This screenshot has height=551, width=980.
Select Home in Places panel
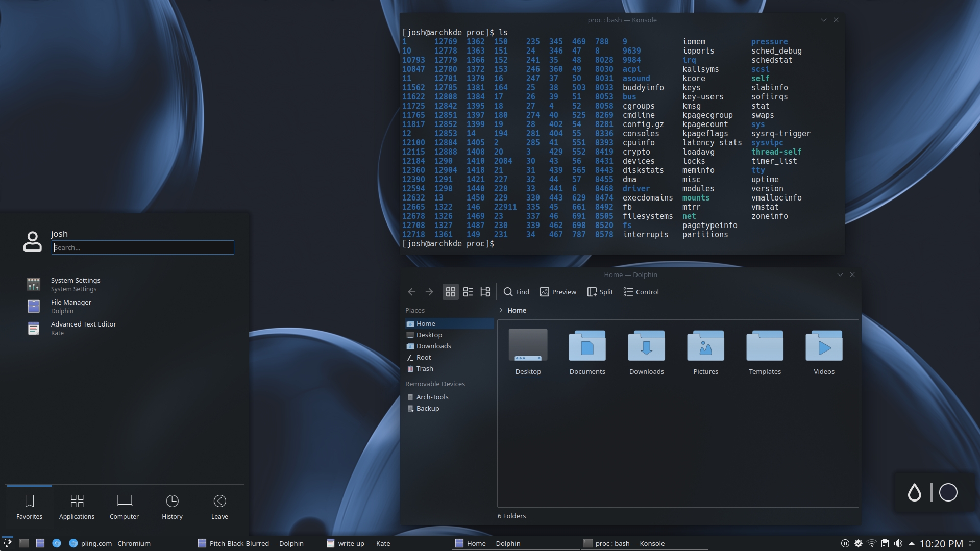click(449, 323)
